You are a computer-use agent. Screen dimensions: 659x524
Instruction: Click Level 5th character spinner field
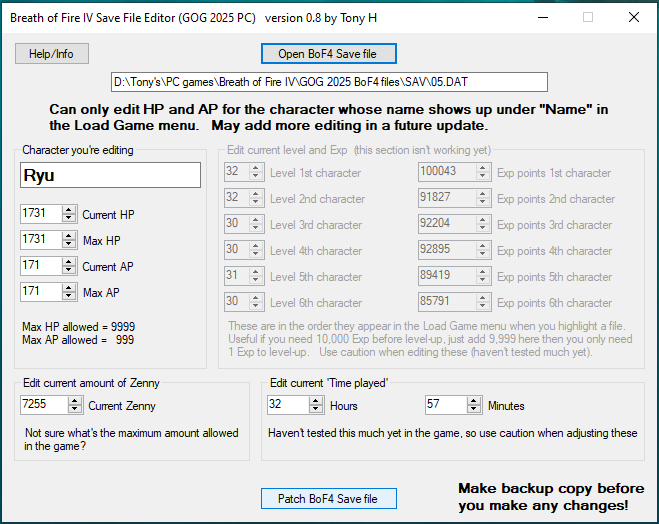point(244,276)
